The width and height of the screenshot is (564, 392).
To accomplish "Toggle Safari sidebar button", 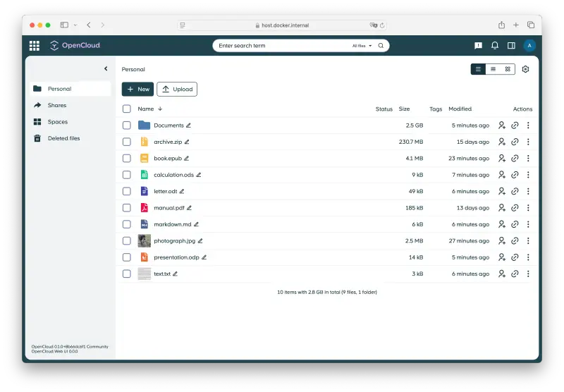I will (64, 25).
